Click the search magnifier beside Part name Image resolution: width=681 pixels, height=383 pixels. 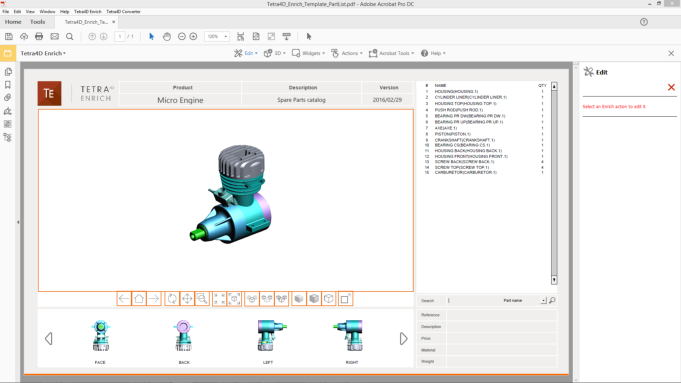click(552, 300)
